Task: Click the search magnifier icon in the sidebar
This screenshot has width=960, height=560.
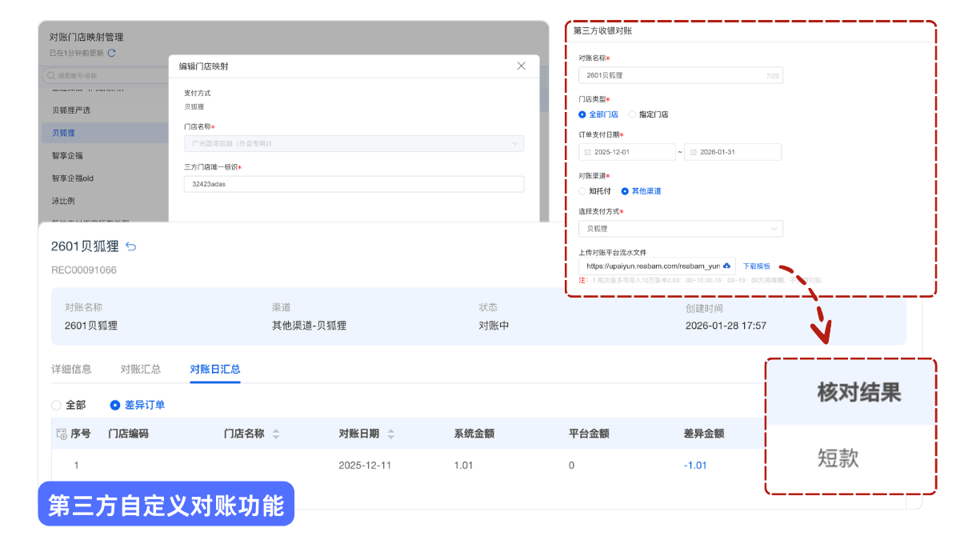Action: point(51,75)
